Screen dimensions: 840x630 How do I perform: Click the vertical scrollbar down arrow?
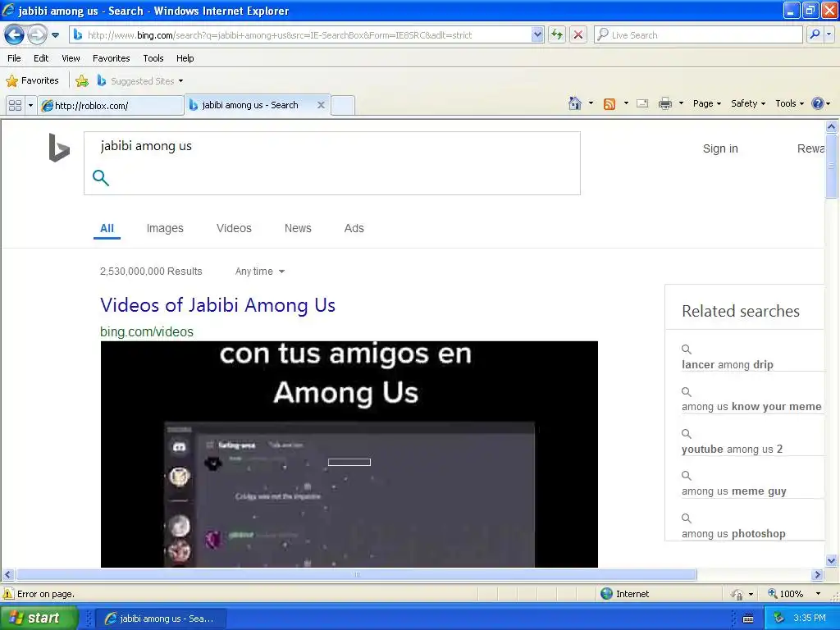tap(832, 561)
